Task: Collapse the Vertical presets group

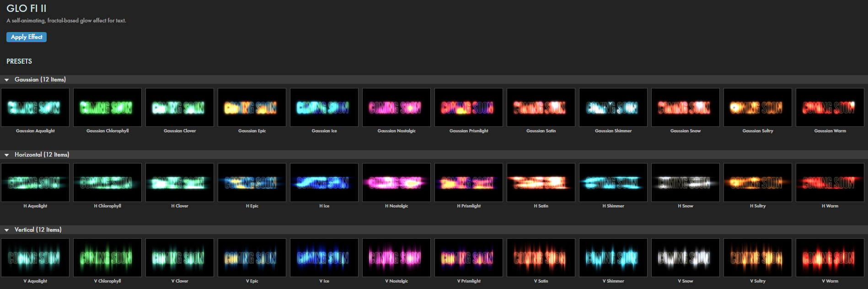Action: point(7,230)
